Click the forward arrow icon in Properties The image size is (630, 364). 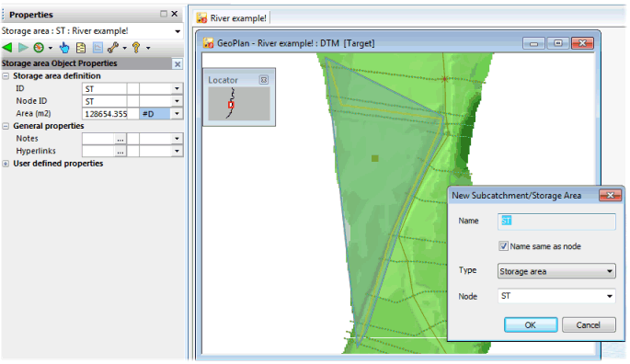point(23,48)
